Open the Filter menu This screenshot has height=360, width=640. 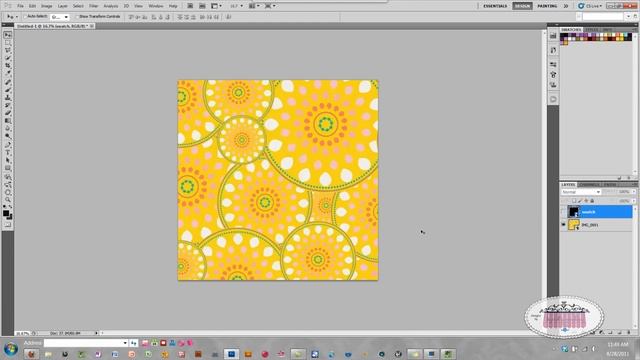click(93, 6)
